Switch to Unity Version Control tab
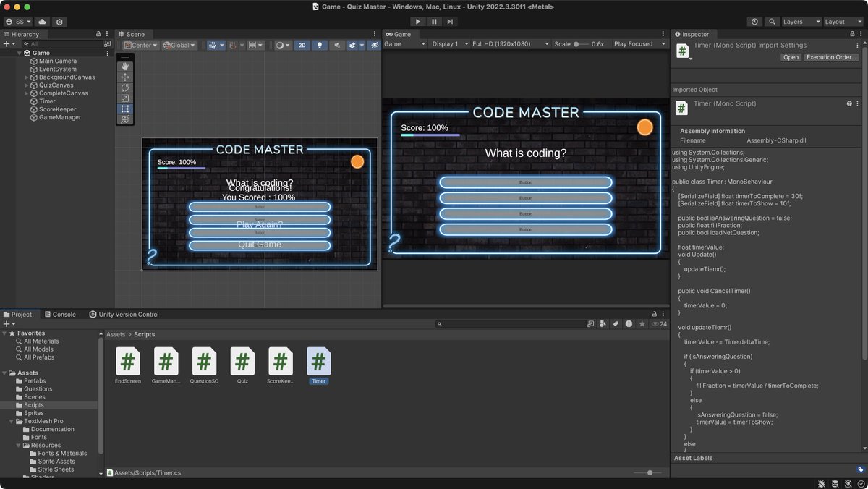Viewport: 868px width, 489px height. point(124,315)
